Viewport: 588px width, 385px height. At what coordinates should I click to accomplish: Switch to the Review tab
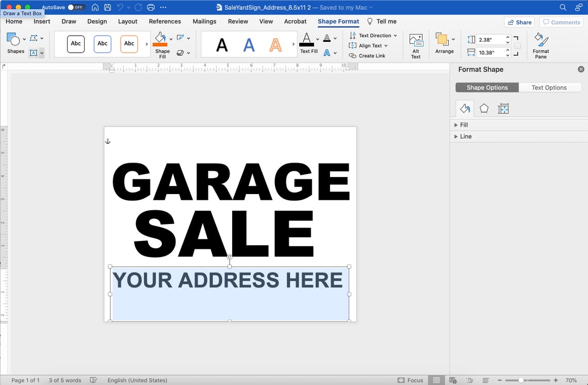(x=238, y=22)
